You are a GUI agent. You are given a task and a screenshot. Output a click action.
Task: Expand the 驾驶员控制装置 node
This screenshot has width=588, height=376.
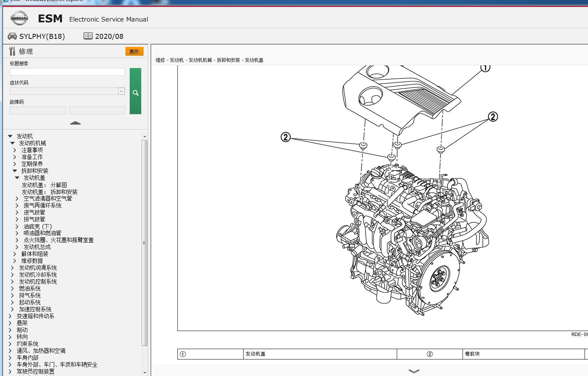click(10, 371)
